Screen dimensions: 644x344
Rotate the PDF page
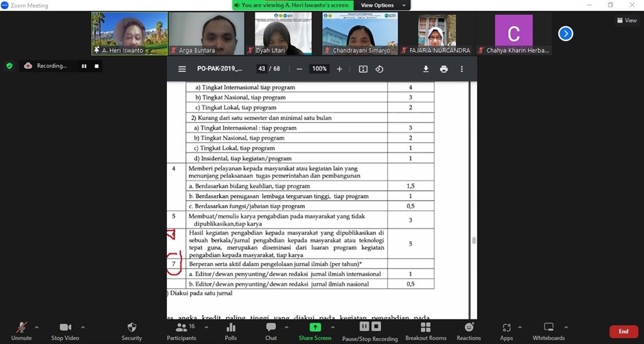(x=379, y=69)
